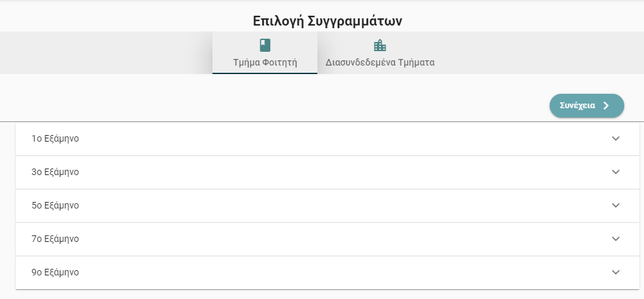Select the 1ο Εξάμηνο row label

coord(55,138)
